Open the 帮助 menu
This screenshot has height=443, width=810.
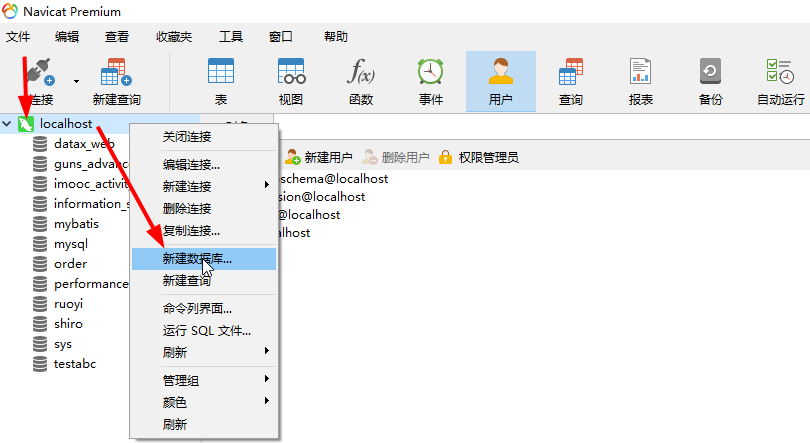[x=336, y=37]
